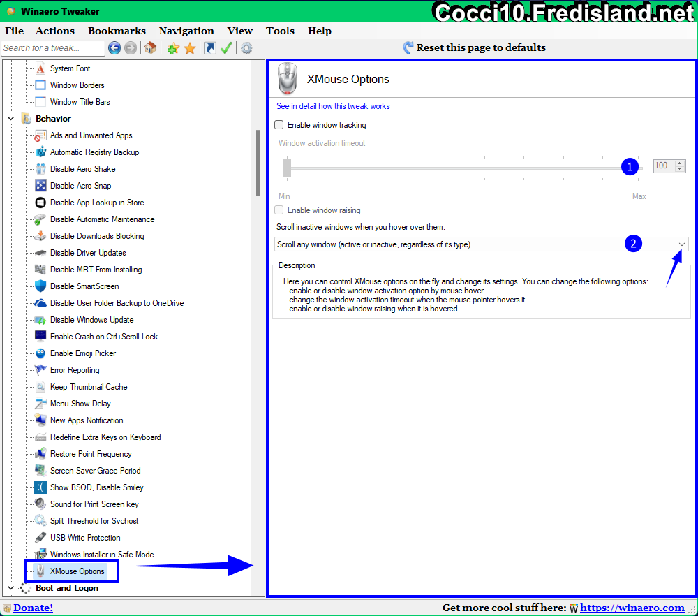The image size is (698, 616).
Task: Select Keep Thumbnail Cache tree item
Action: 89,387
